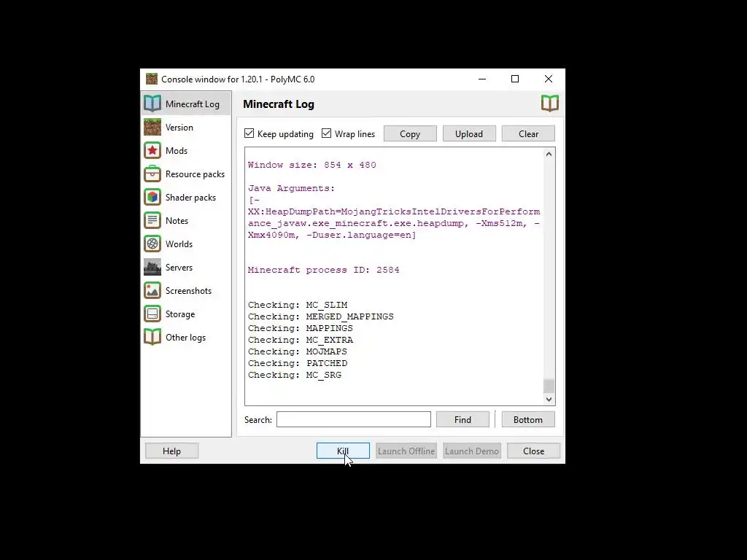Click the log scrollbar down arrow
Screen dimensions: 747x560
(x=549, y=400)
